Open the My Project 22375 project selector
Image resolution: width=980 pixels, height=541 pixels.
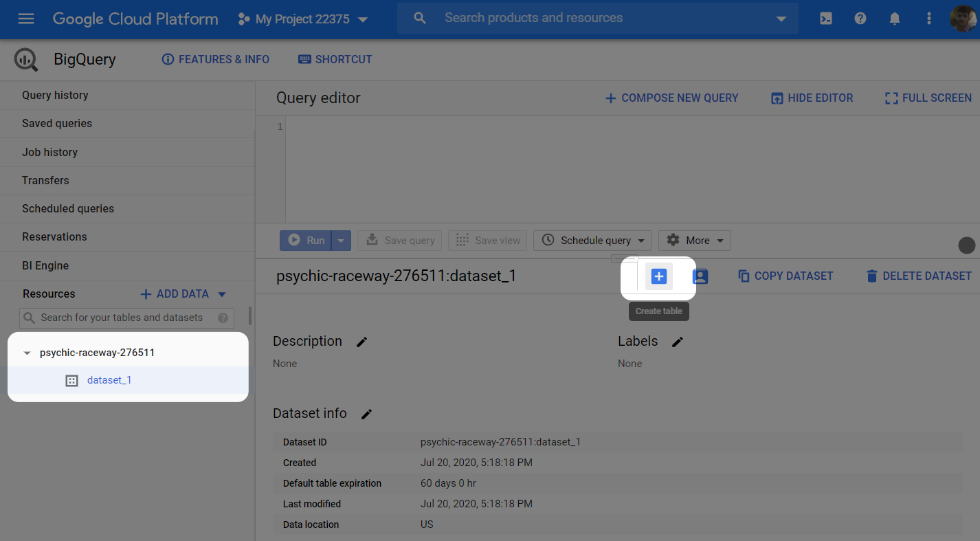(x=303, y=19)
